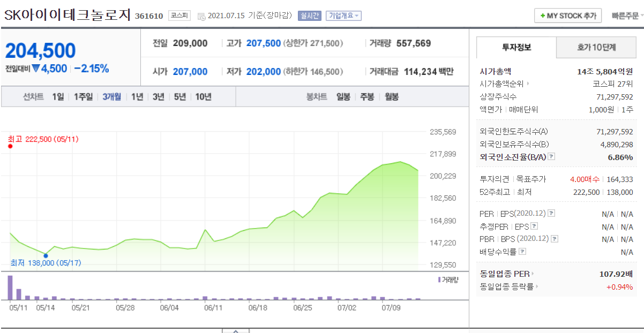Select the 1년 line chart period

[x=137, y=97]
